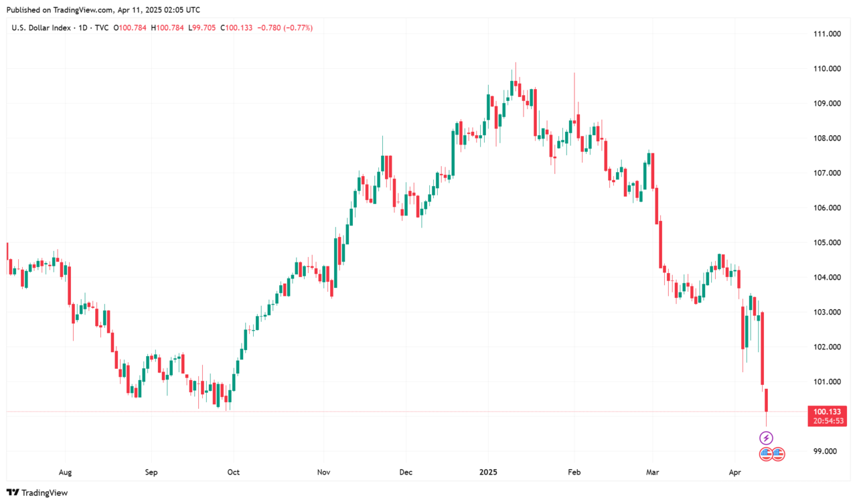
Task: Click the U.S. Dollar Index symbol title
Action: click(x=42, y=27)
